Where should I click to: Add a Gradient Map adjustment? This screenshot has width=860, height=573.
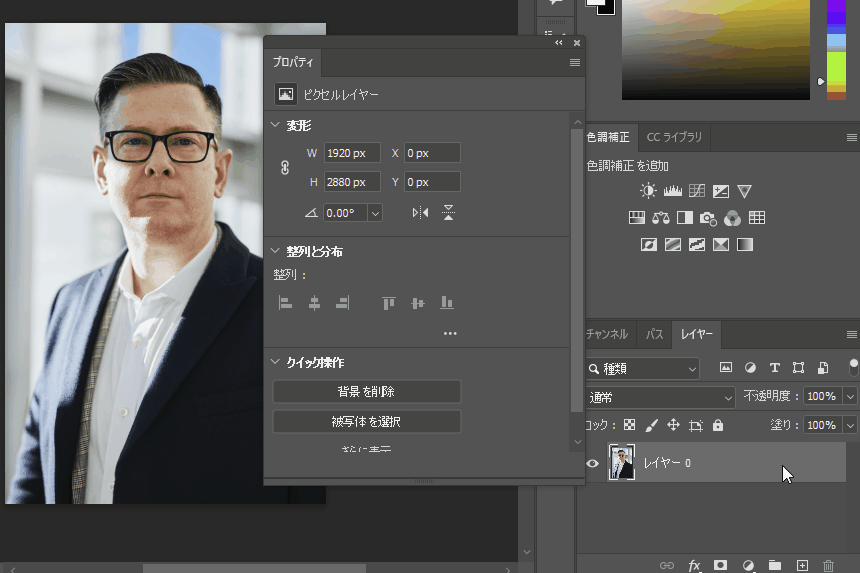tap(745, 244)
